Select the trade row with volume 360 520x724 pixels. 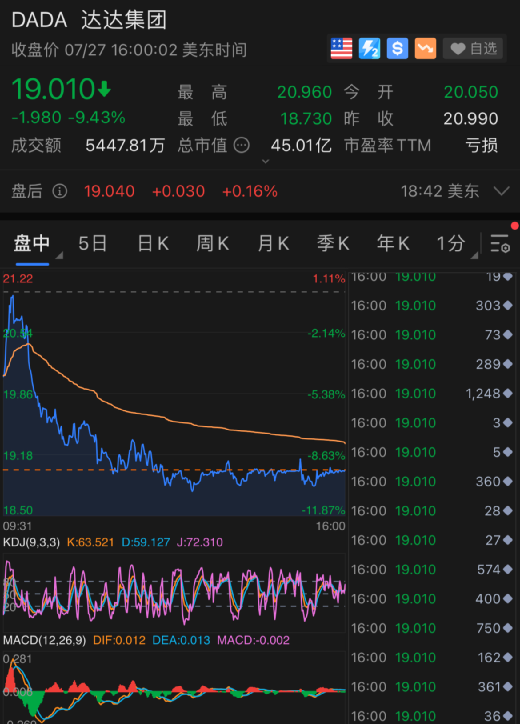pyautogui.click(x=432, y=482)
